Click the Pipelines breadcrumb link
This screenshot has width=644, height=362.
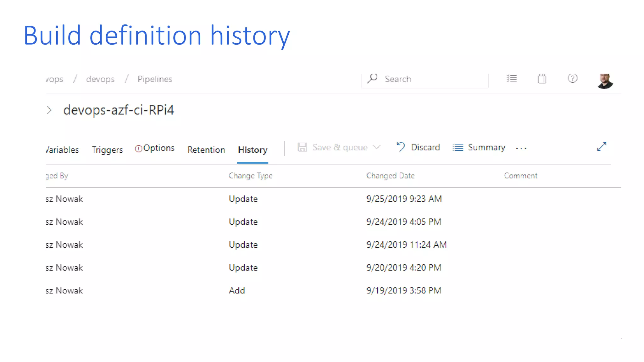pyautogui.click(x=155, y=79)
